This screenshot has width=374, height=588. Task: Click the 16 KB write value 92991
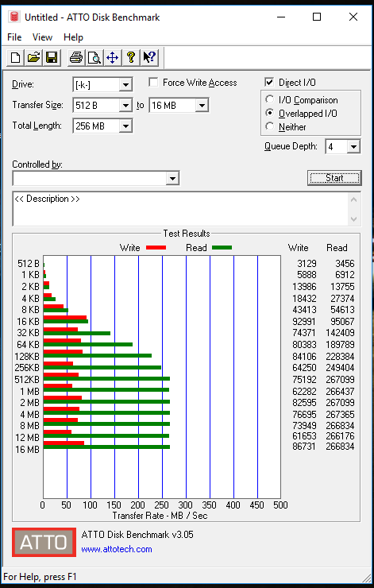pyautogui.click(x=304, y=321)
